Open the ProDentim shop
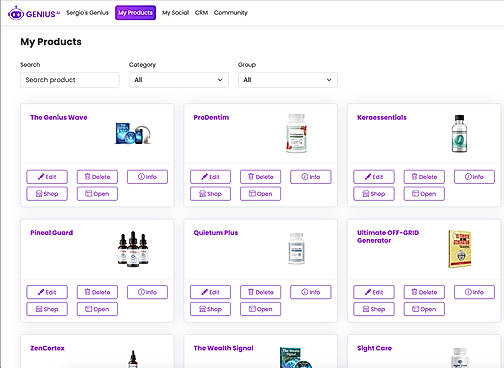504x368 pixels. pyautogui.click(x=210, y=194)
